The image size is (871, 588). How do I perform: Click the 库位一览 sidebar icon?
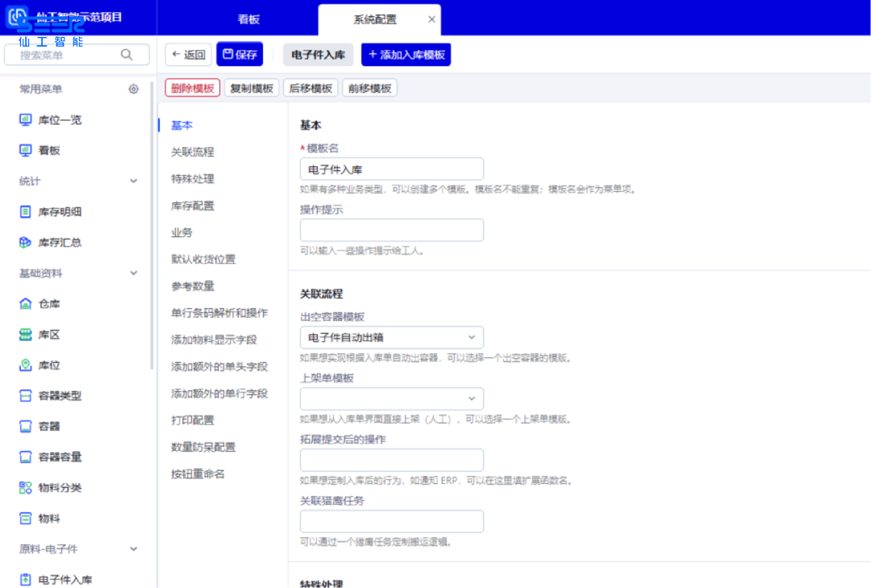click(x=25, y=120)
